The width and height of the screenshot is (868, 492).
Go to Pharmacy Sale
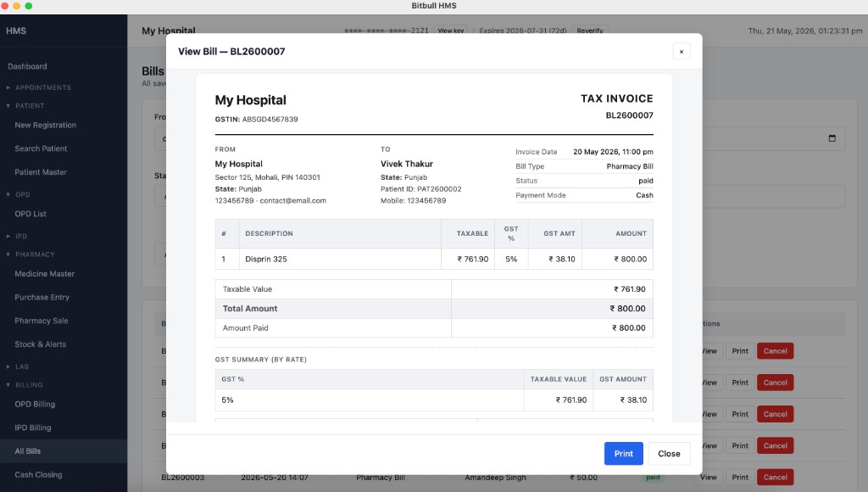(42, 321)
